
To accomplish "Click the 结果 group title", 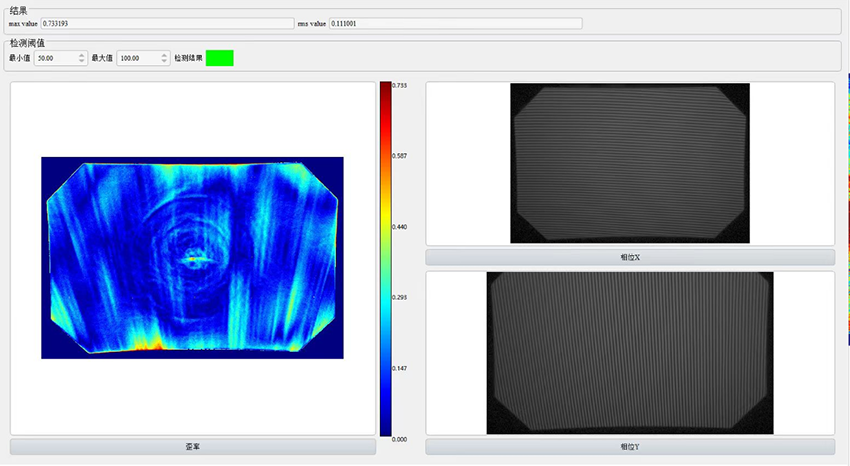I will point(17,10).
